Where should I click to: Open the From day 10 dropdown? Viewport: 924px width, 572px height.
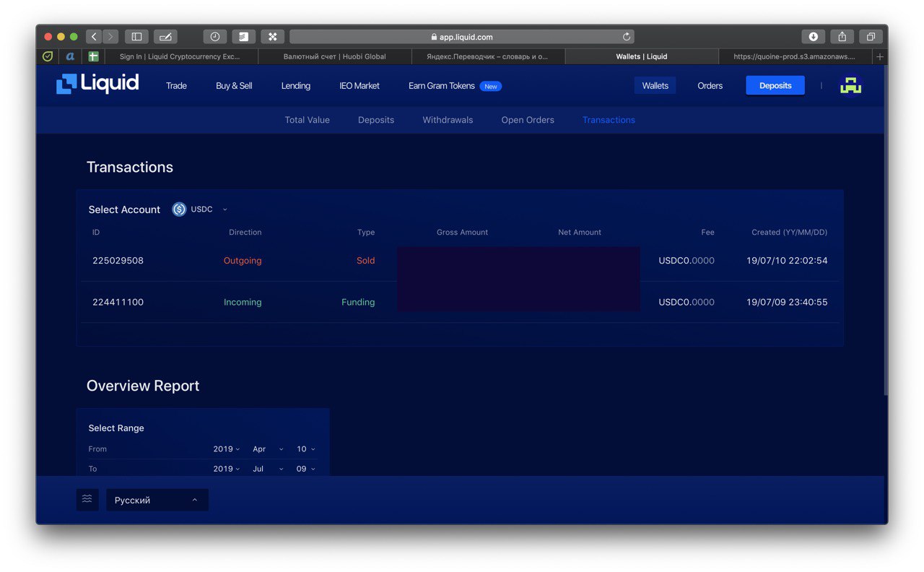[x=306, y=449]
